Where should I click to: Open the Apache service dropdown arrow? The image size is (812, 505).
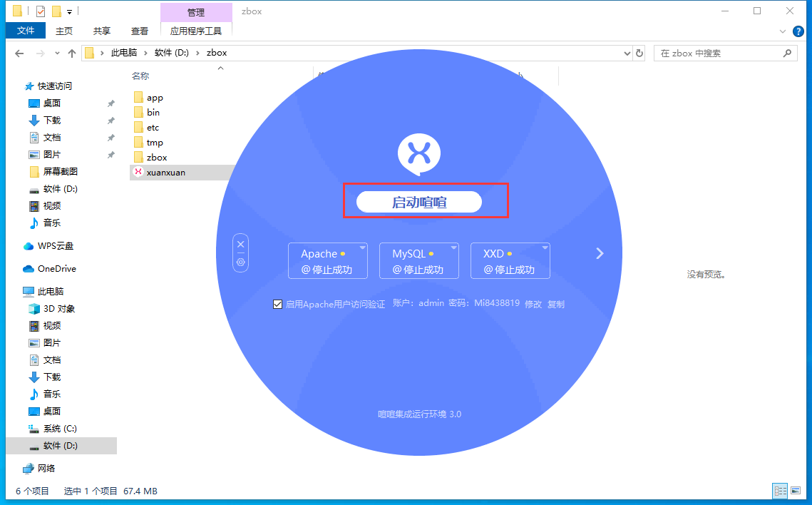pyautogui.click(x=363, y=248)
